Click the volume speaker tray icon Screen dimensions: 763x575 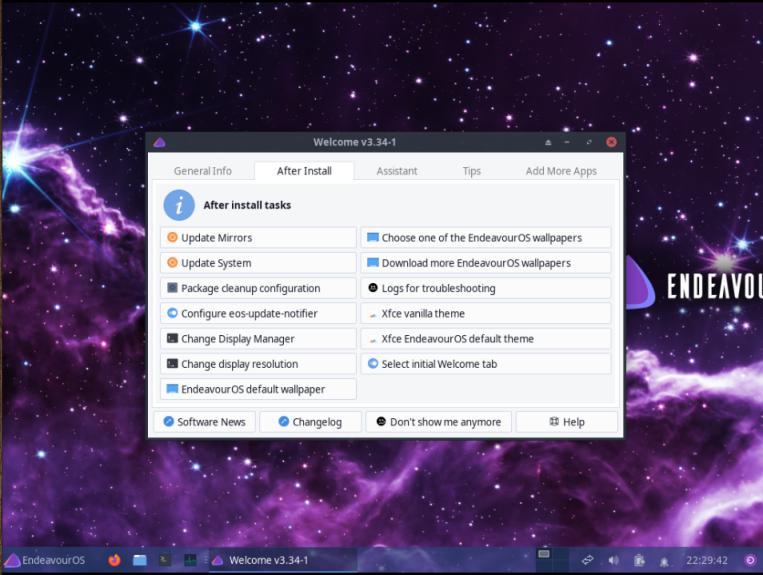(x=613, y=560)
